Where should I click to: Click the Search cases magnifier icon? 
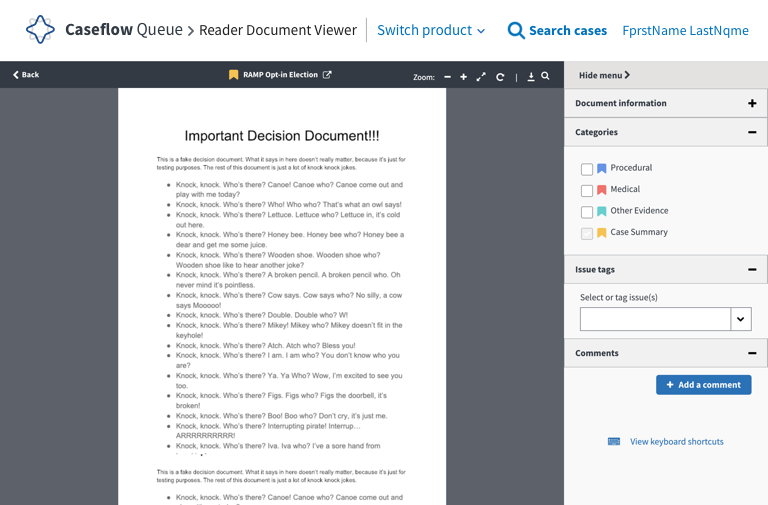tap(516, 30)
